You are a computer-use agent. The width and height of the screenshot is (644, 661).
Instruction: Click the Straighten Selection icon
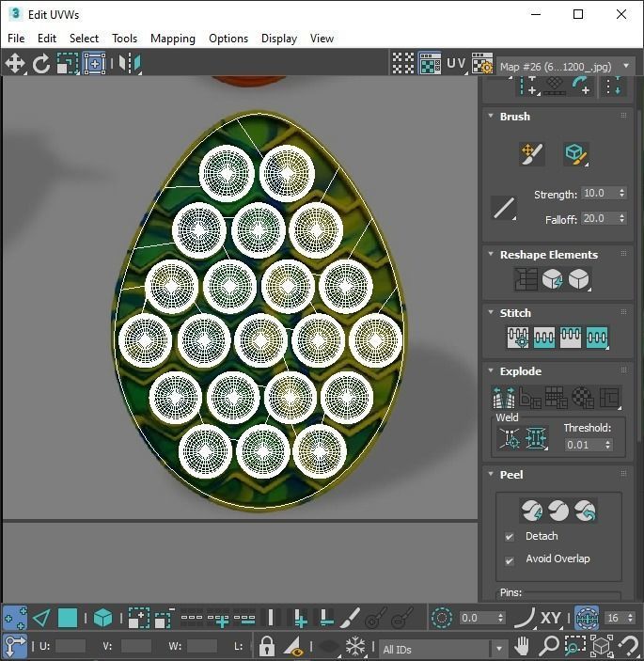[526, 279]
